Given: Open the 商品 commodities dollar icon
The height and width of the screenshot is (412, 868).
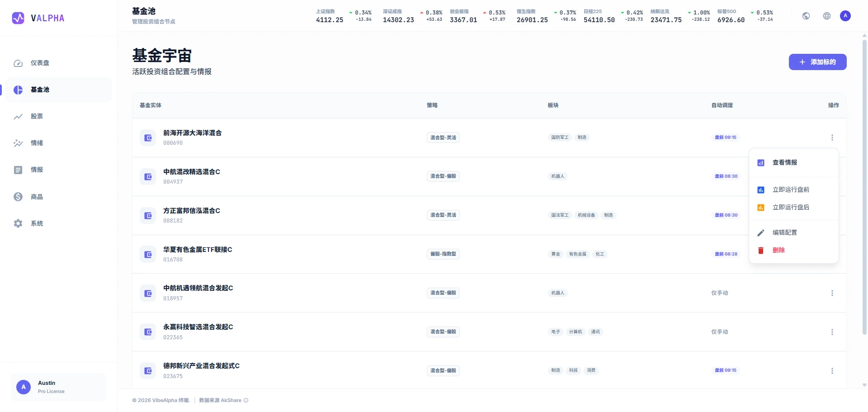Looking at the screenshot, I should (18, 197).
